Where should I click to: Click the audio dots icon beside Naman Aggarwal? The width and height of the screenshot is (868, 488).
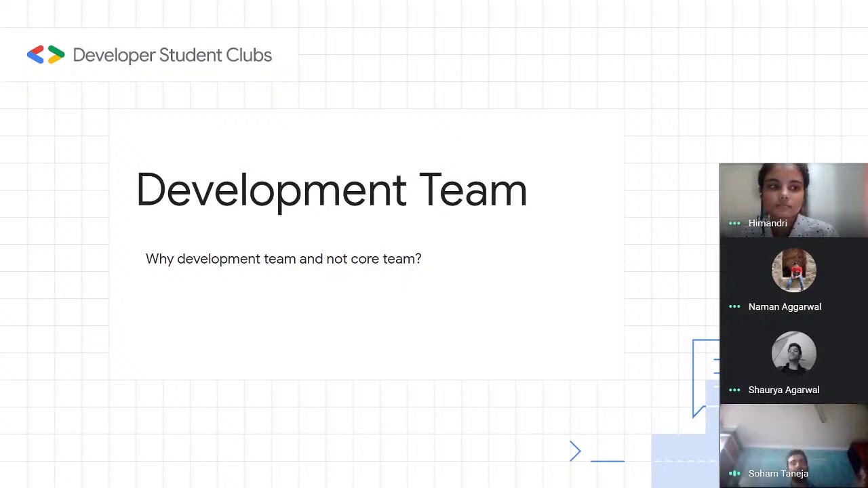(734, 306)
